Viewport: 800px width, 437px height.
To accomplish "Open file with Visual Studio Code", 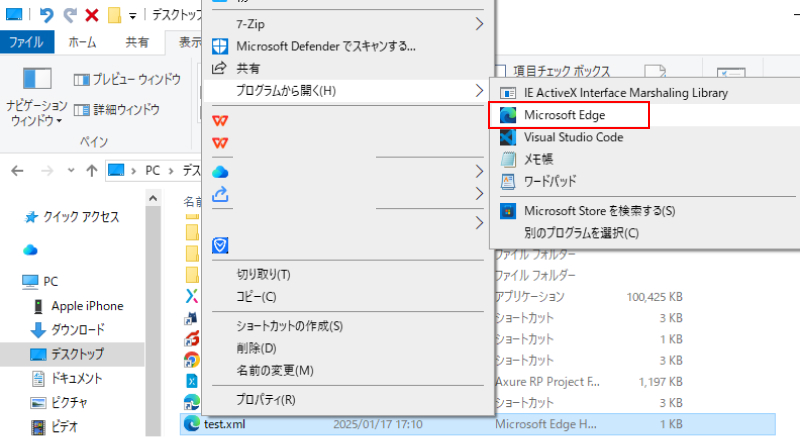I will tap(644, 137).
